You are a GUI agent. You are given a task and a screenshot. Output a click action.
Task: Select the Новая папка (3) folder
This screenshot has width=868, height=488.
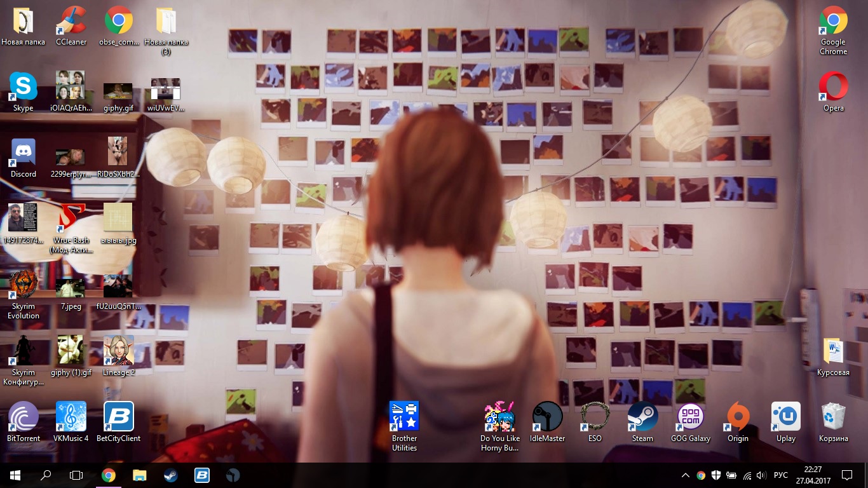[166, 30]
